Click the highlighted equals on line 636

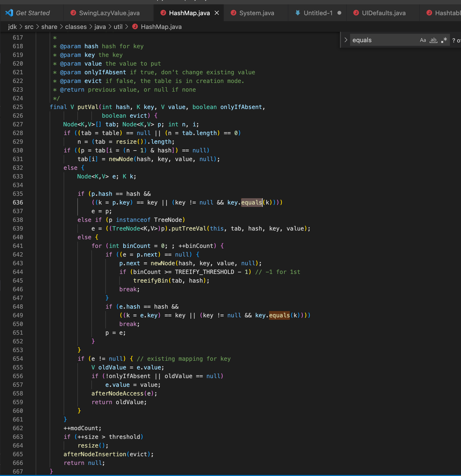point(251,203)
